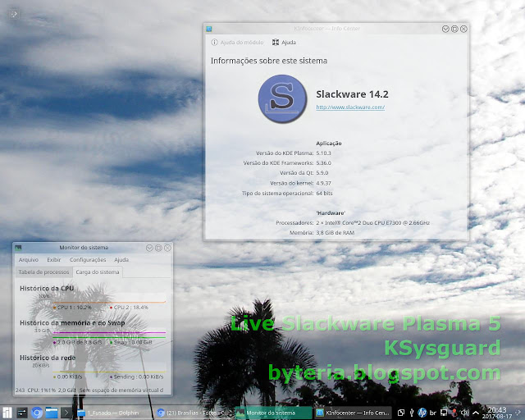
Task: Click the HP tray icon
Action: click(422, 413)
